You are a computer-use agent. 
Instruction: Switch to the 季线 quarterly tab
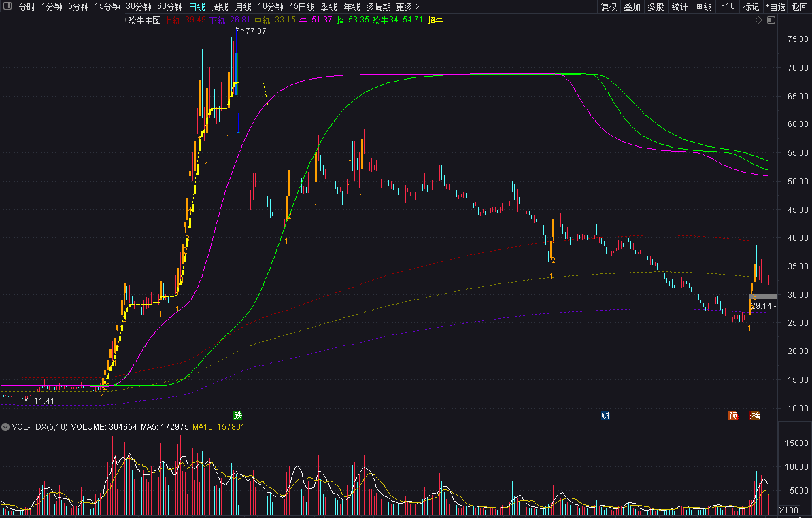(x=329, y=7)
